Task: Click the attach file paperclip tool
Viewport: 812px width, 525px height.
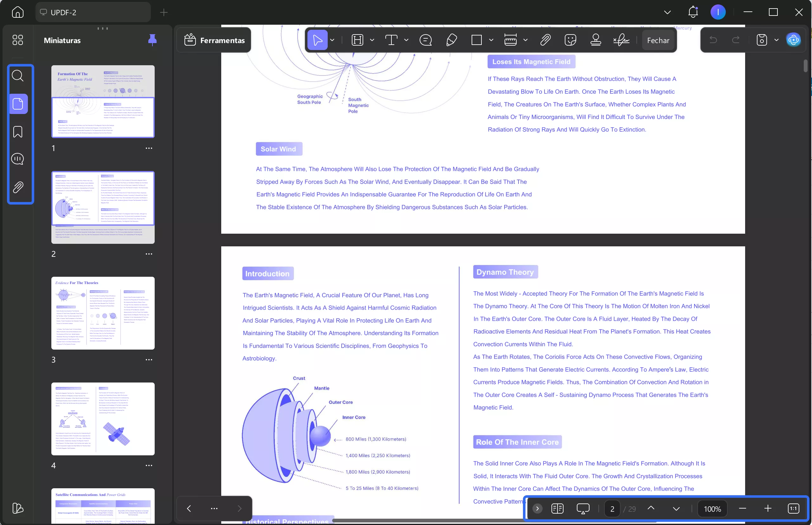Action: pyautogui.click(x=545, y=40)
